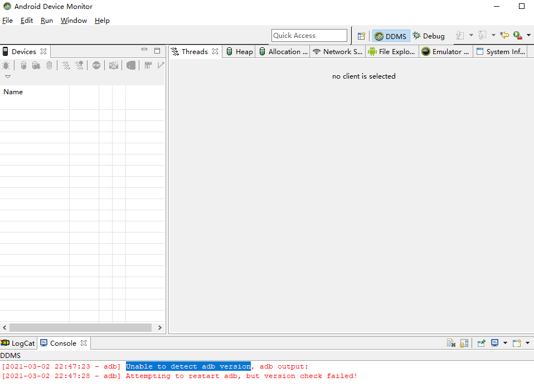
Task: Click the Devices table right scroll arrow
Action: tap(160, 328)
